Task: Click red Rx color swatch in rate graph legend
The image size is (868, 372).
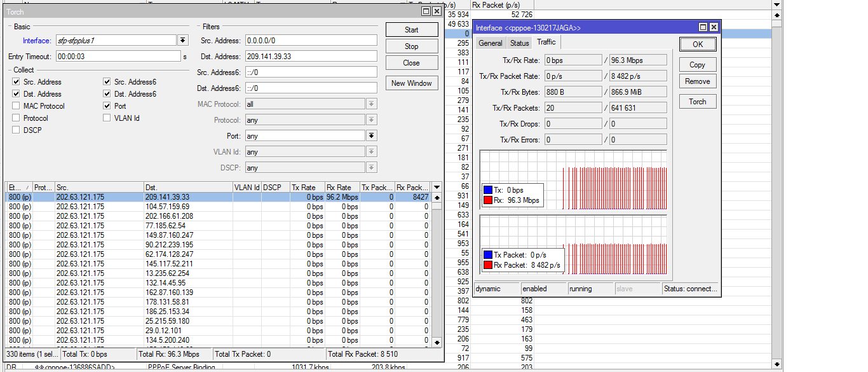Action: tap(487, 200)
